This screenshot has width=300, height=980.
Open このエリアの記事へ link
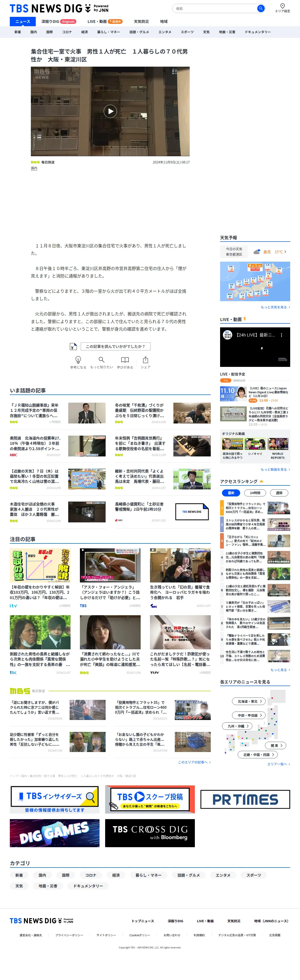pos(194,762)
